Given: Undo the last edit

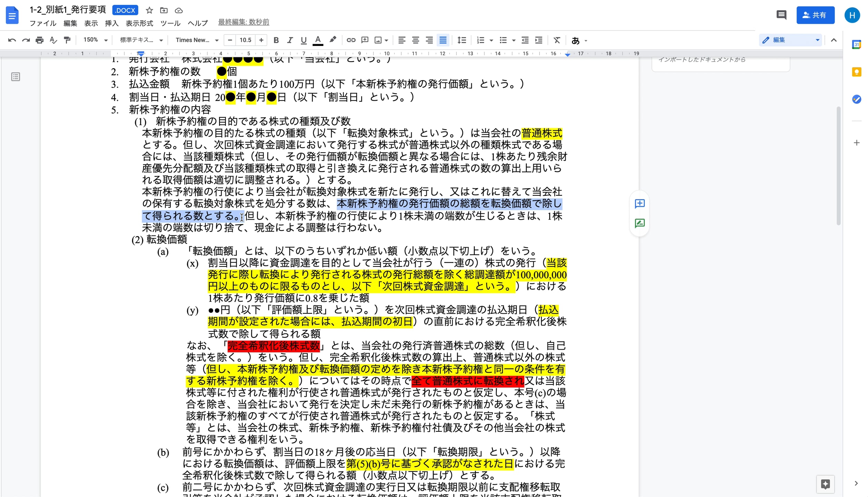Looking at the screenshot, I should [x=12, y=40].
